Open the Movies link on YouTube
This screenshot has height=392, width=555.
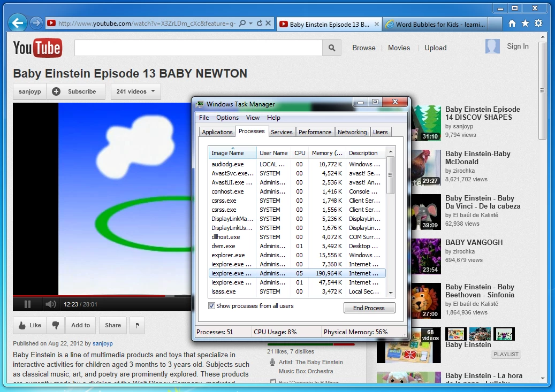[399, 48]
